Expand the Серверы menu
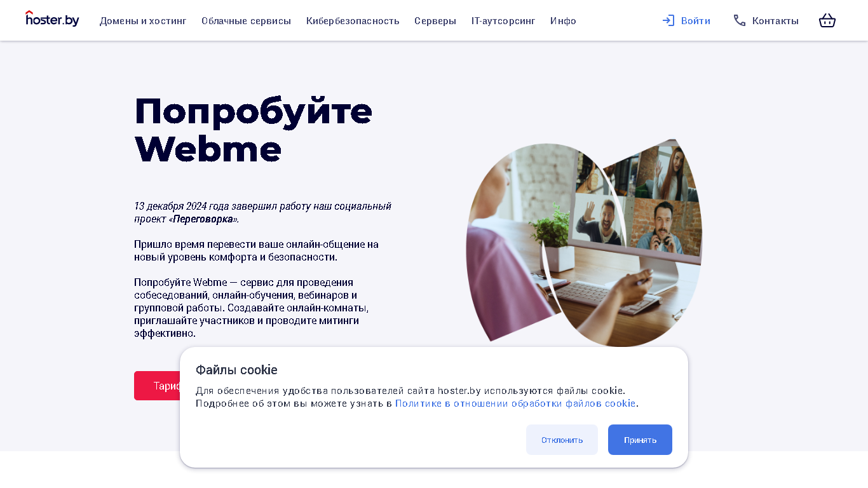 click(x=435, y=21)
